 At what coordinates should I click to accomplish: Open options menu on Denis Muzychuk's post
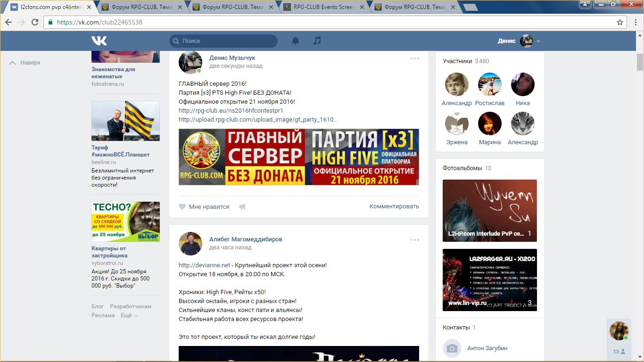coord(414,58)
